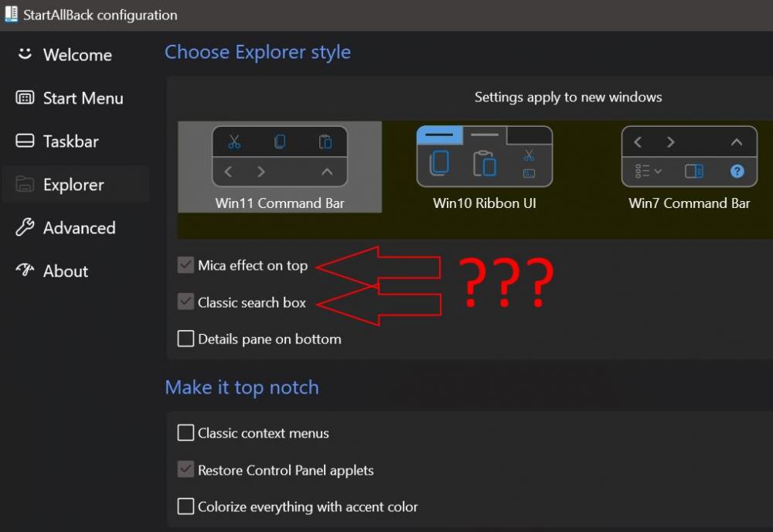This screenshot has height=532, width=773.
Task: Click the large copy icon in Win10 Ribbon preview
Action: tap(439, 162)
